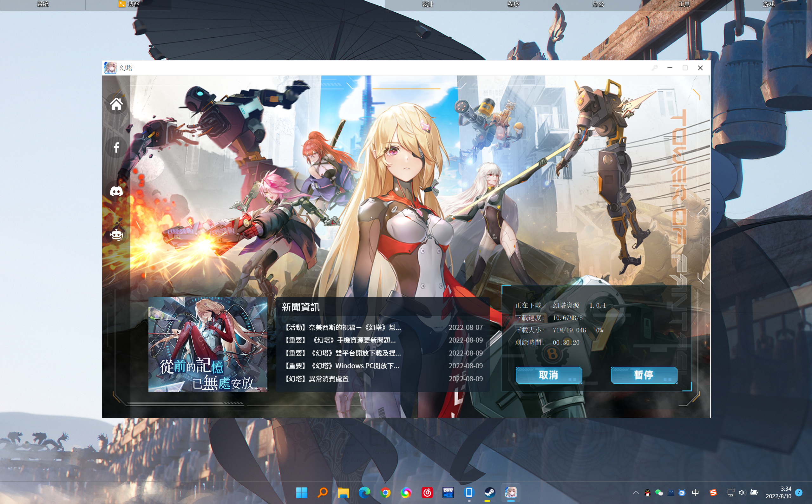Launch Google Chrome from taskbar

tap(385, 492)
